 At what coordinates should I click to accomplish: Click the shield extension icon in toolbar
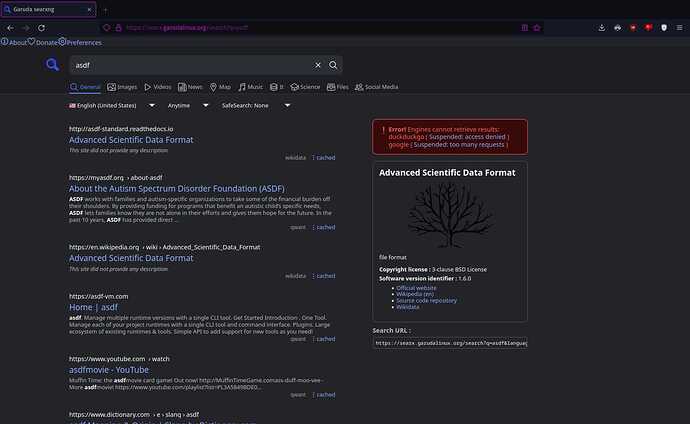coord(664,28)
